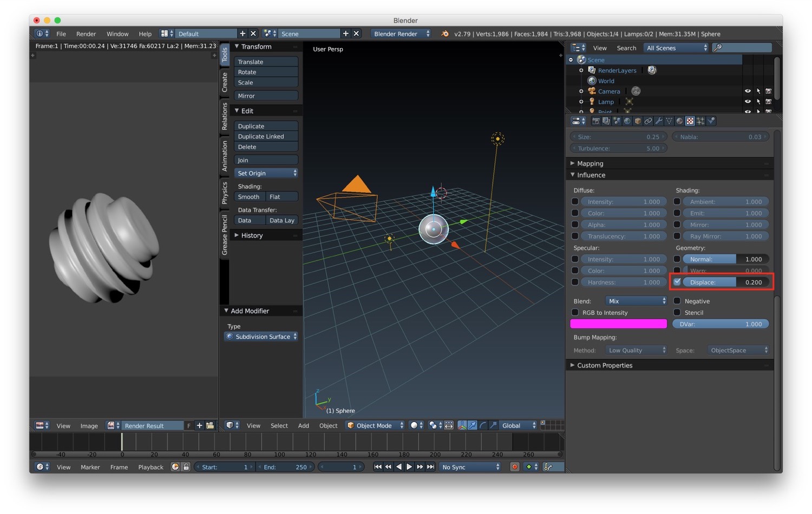Viewport: 812px width, 514px height.
Task: Switch to the Physics tab in tool shelf
Action: point(225,193)
